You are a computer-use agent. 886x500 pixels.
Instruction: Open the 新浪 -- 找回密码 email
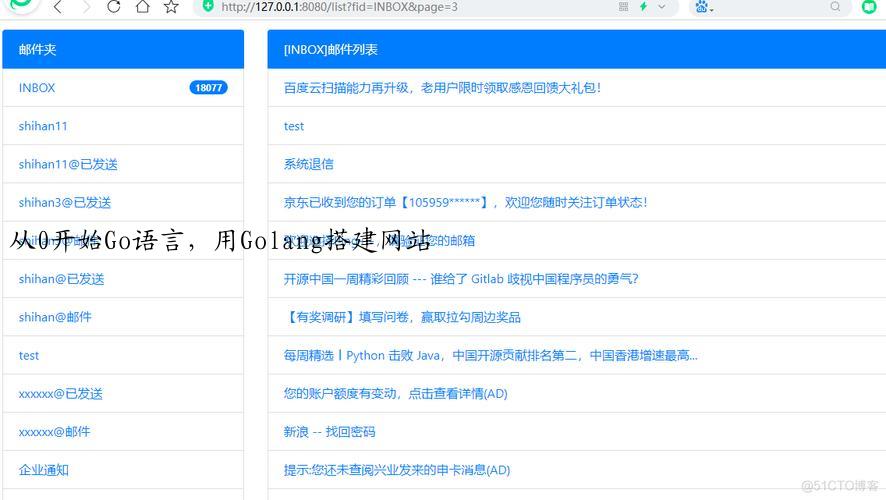[x=329, y=432]
